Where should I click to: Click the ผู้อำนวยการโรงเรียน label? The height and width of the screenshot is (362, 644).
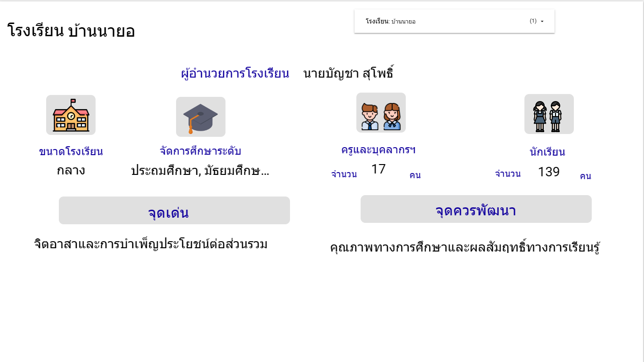[x=235, y=74]
